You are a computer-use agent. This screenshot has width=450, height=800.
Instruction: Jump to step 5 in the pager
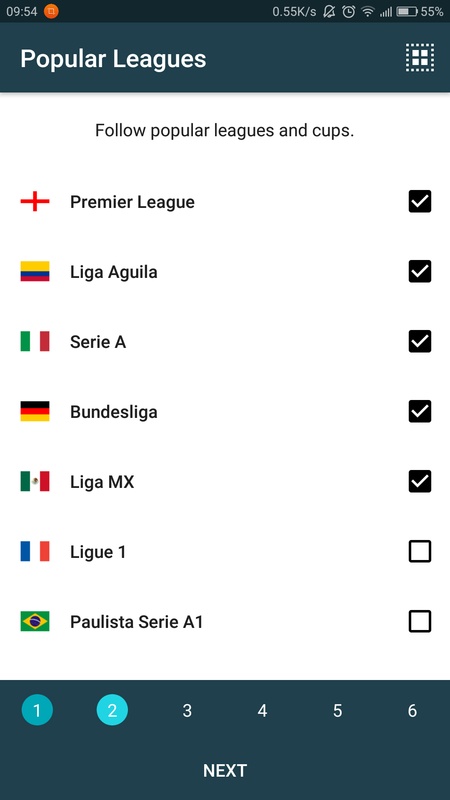(x=337, y=710)
